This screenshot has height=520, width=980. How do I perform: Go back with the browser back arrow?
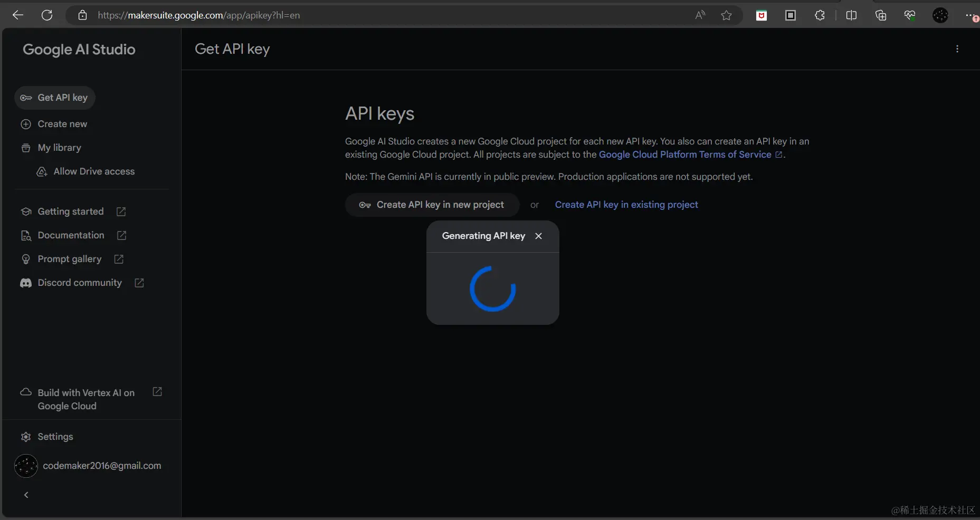18,15
